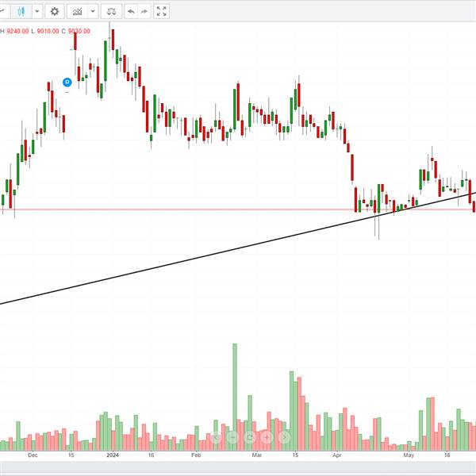Viewport: 476px width, 476px height.
Task: Redo the last chart action
Action: click(x=144, y=12)
